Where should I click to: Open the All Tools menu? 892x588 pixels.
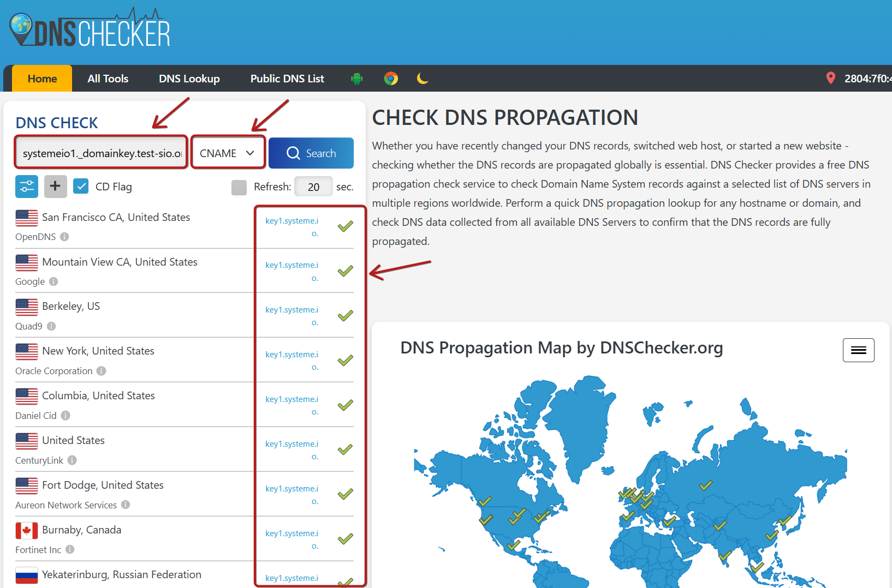pyautogui.click(x=108, y=79)
